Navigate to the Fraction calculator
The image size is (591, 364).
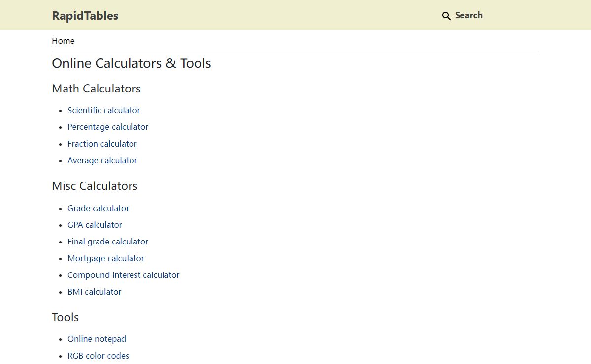pyautogui.click(x=102, y=144)
